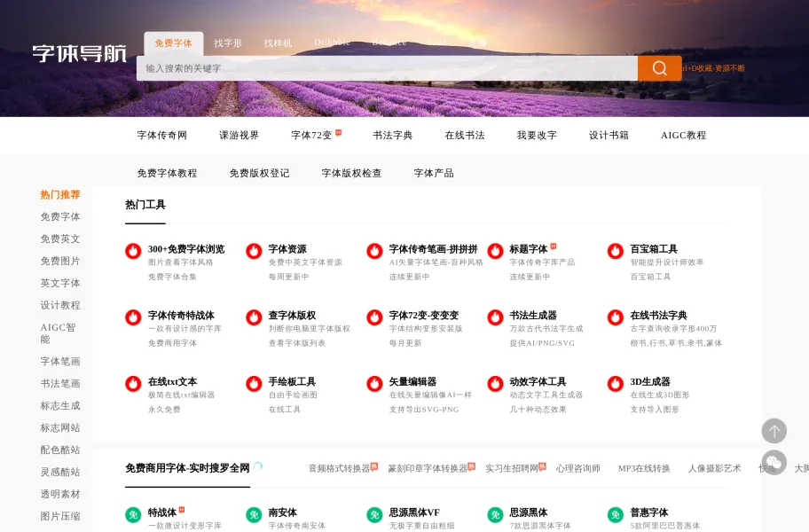Go to 设计教程 in the sidebar
809x532 pixels.
tap(60, 305)
